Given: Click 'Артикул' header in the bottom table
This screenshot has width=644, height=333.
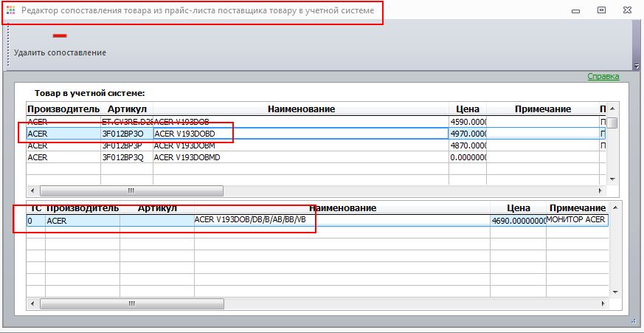Looking at the screenshot, I should pyautogui.click(x=157, y=208).
